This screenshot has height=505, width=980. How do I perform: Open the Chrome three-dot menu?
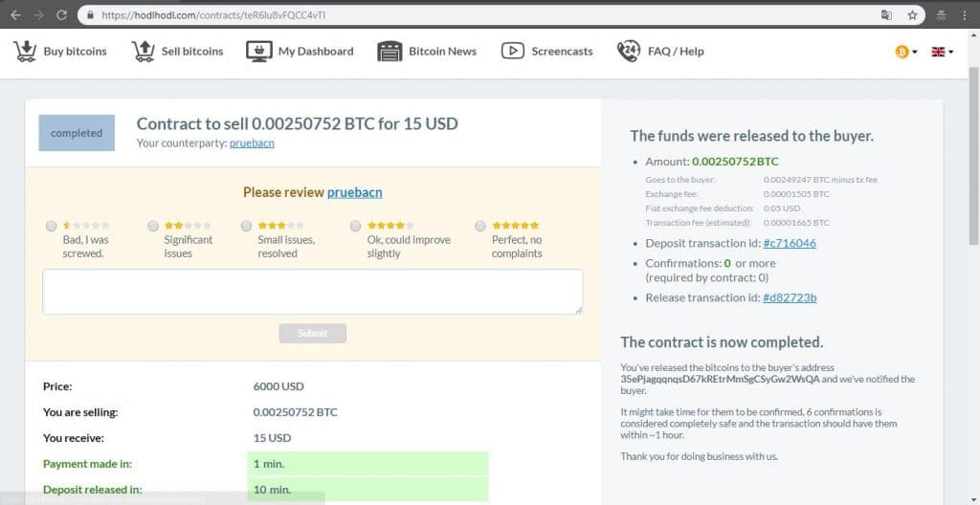click(x=965, y=15)
